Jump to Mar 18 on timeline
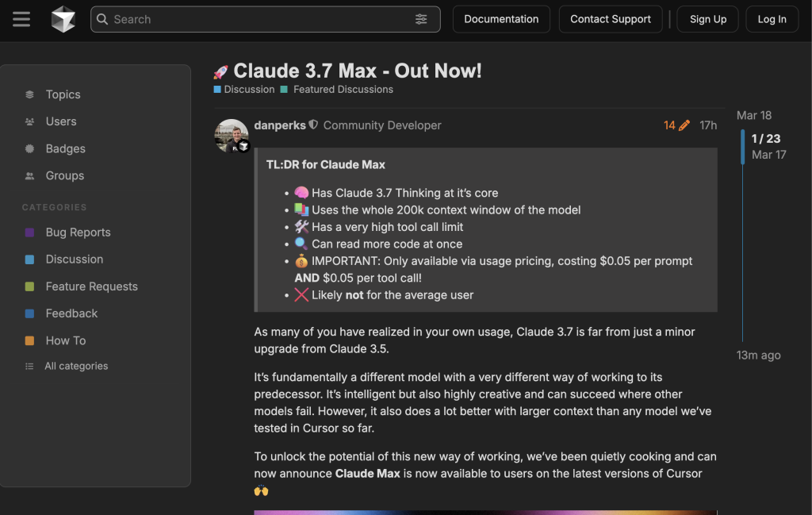812x515 pixels. click(x=753, y=115)
